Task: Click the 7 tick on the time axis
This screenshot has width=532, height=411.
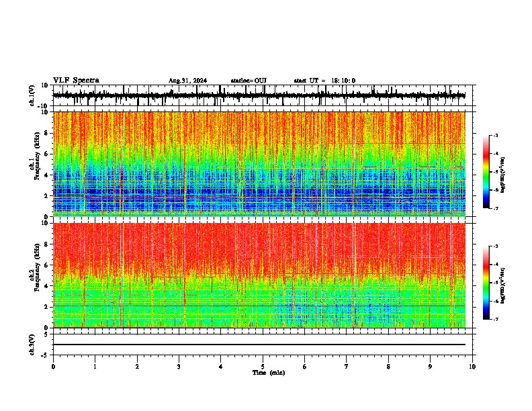Action: (x=347, y=367)
